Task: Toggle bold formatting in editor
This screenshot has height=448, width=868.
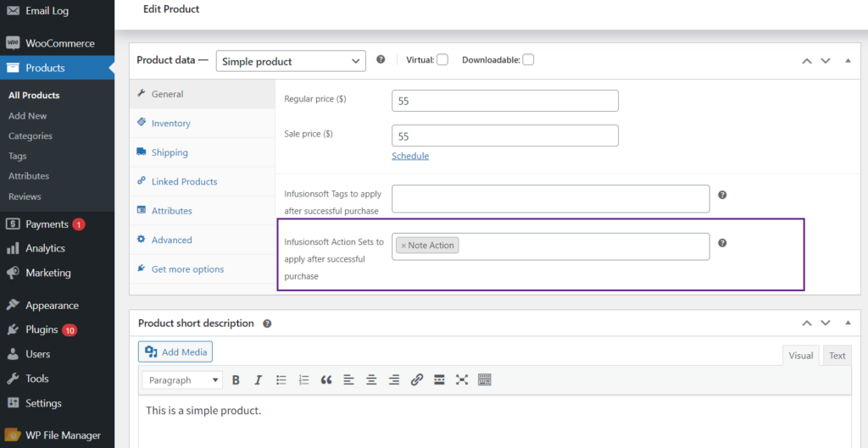Action: (236, 380)
